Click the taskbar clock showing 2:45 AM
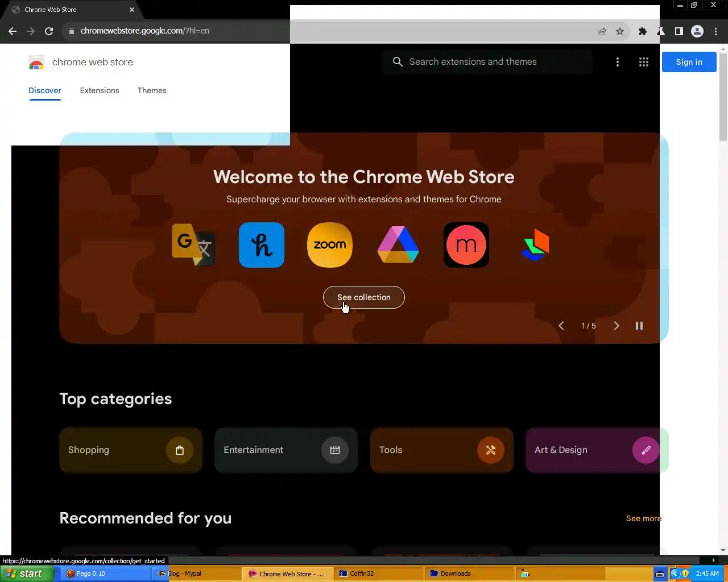This screenshot has width=728, height=582. click(x=707, y=573)
